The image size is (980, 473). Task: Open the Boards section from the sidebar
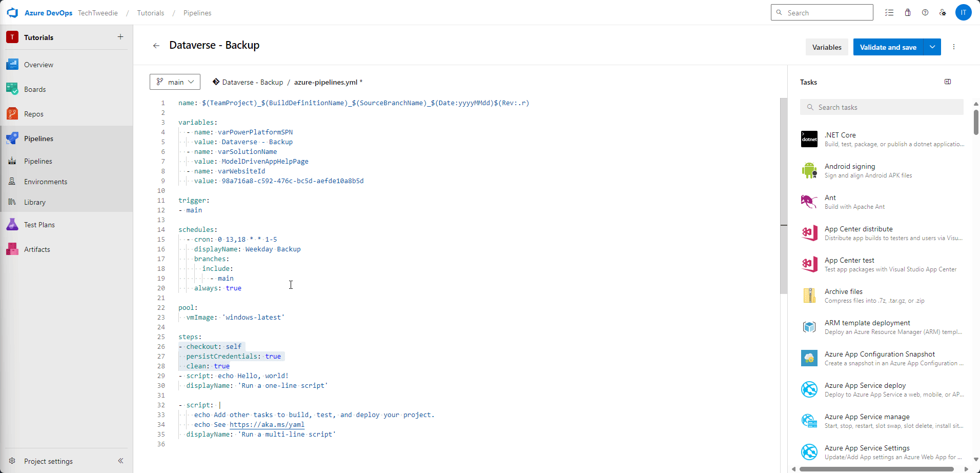35,89
